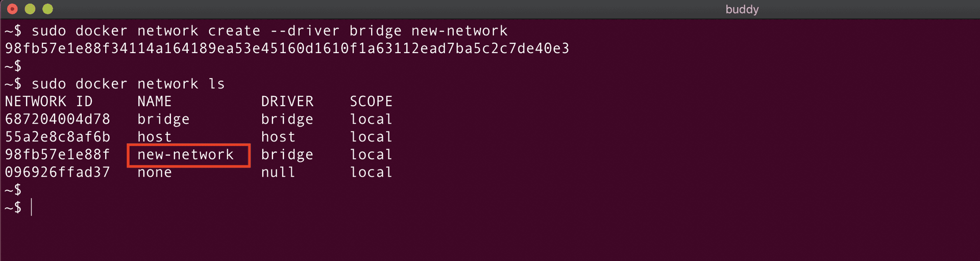Click the "docker network create" command line
Image resolution: width=980 pixels, height=261 pixels.
coord(269,31)
